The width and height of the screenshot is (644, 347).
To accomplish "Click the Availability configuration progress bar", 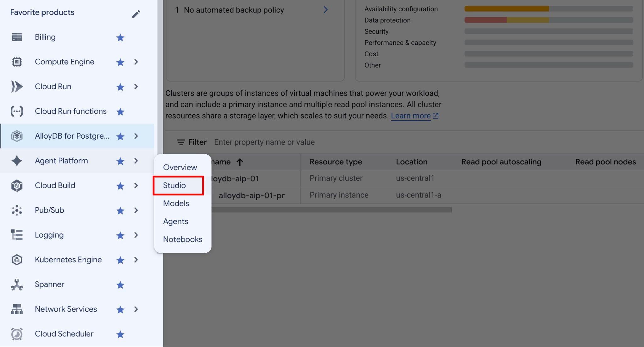I will (549, 9).
